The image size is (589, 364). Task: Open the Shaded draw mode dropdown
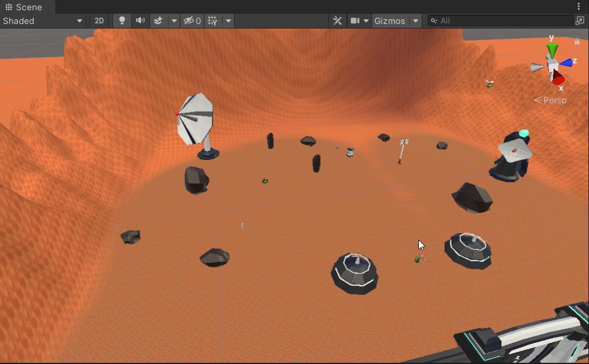coord(40,21)
